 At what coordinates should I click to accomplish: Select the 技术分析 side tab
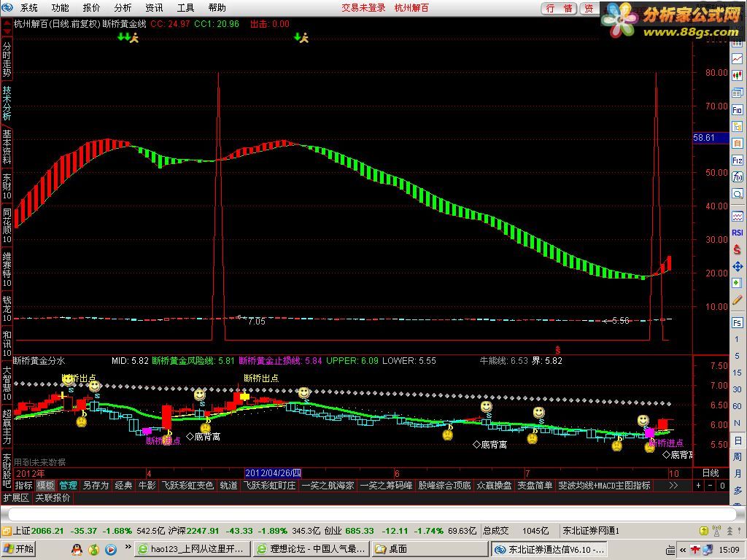[x=7, y=103]
